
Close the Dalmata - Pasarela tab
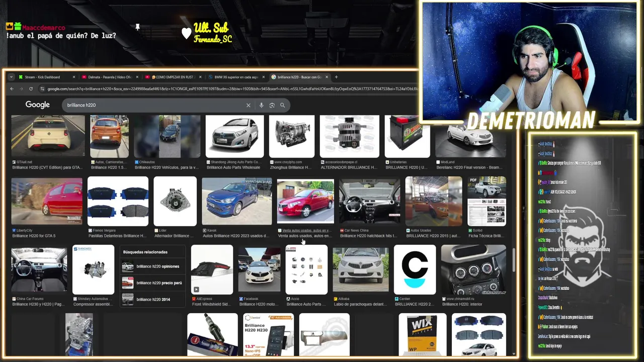tap(137, 77)
